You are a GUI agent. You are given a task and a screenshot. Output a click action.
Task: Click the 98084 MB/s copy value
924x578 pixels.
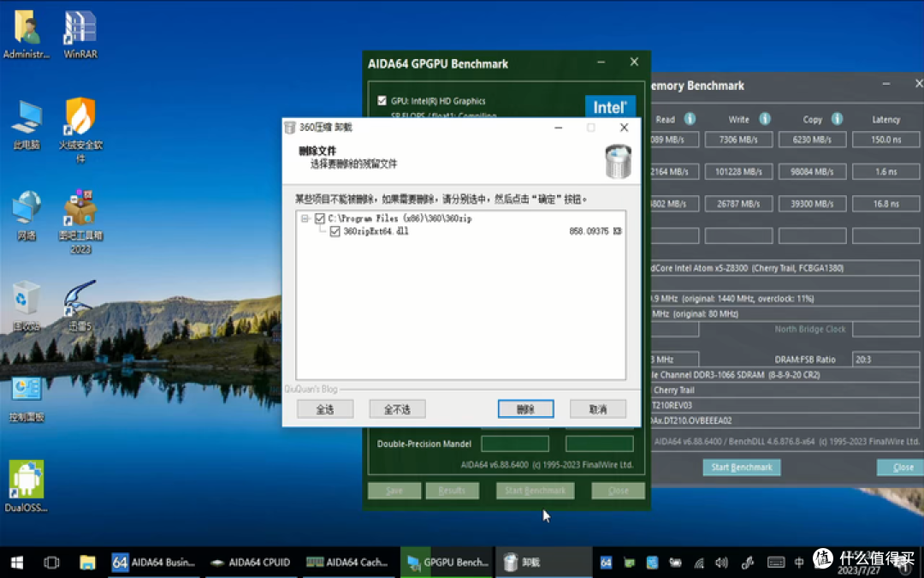coord(812,171)
